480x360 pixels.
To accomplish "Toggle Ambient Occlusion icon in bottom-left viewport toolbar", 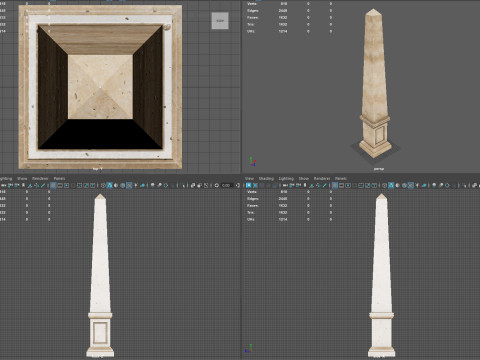I will click(152, 185).
